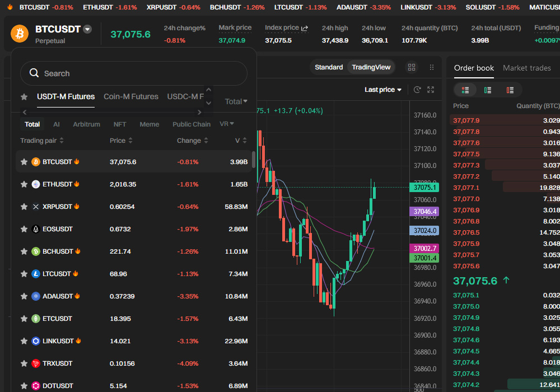Toggle favorite star for BTCUSDT
This screenshot has height=392, width=560.
[x=24, y=162]
